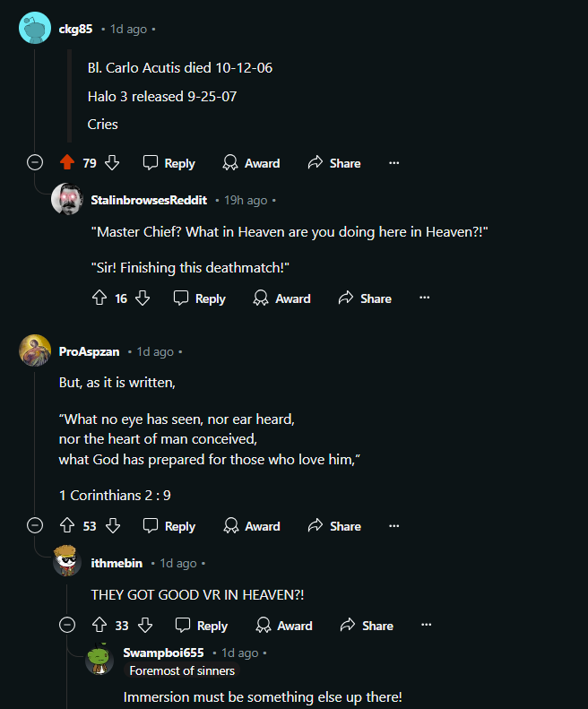Reply to ithmebin's VR comment
This screenshot has height=709, width=588.
point(202,626)
